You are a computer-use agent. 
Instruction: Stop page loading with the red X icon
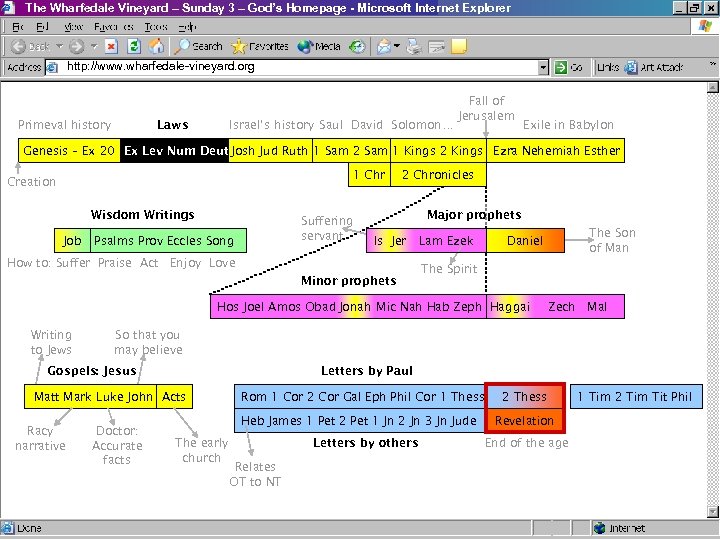[111, 46]
